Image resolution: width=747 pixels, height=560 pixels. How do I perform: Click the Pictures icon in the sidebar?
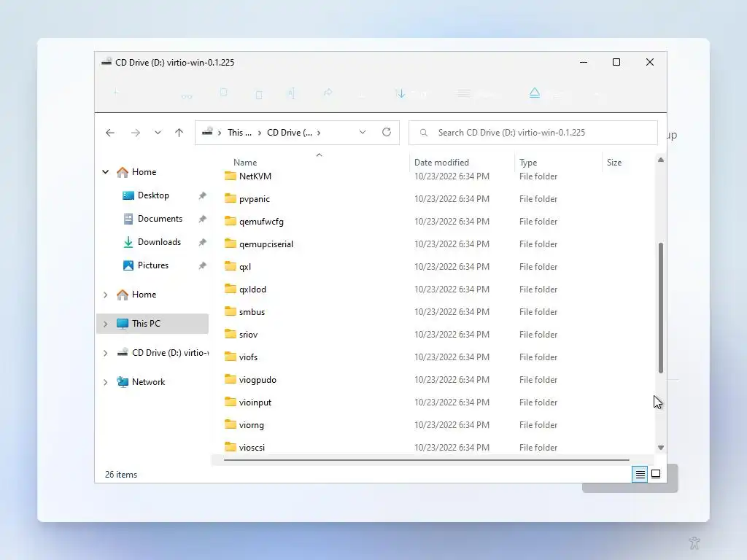[128, 265]
